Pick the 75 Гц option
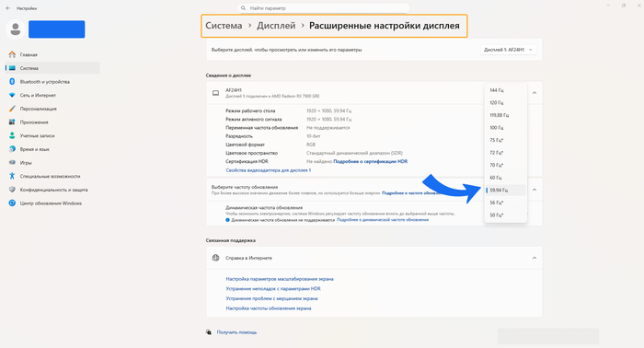644x348 pixels. (x=506, y=140)
